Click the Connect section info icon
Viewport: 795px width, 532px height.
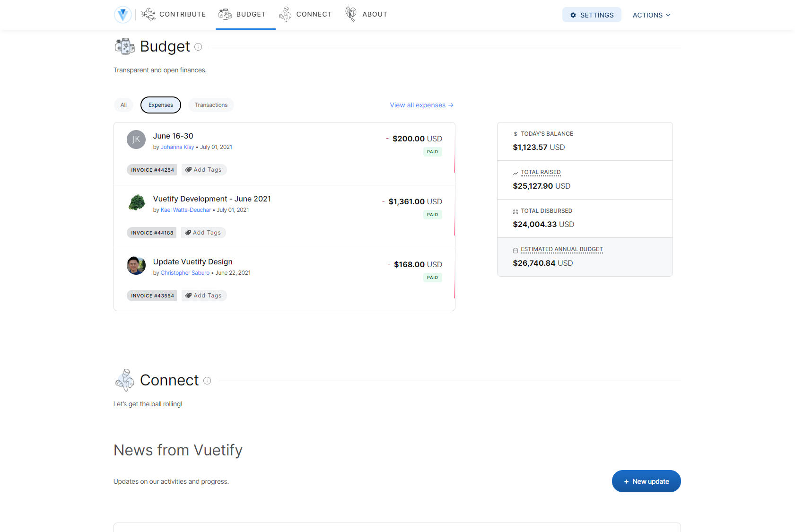tap(207, 381)
